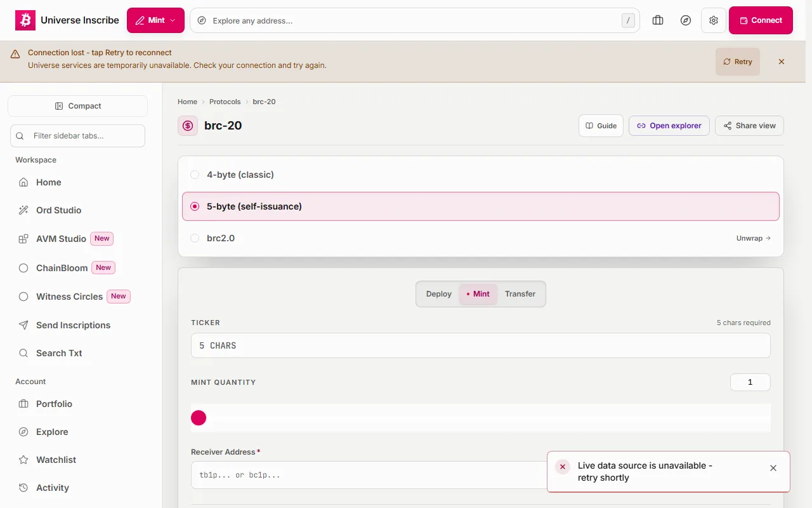The width and height of the screenshot is (812, 508).
Task: Click the Workspace section heading
Action: click(x=36, y=160)
